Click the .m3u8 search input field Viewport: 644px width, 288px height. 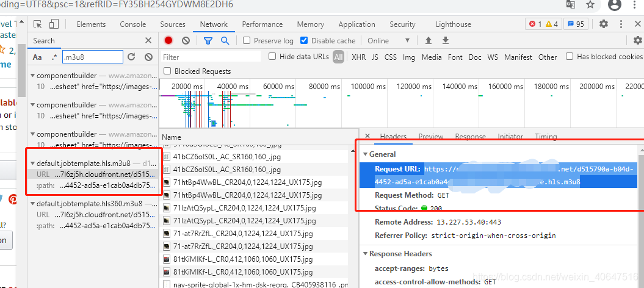tap(93, 57)
